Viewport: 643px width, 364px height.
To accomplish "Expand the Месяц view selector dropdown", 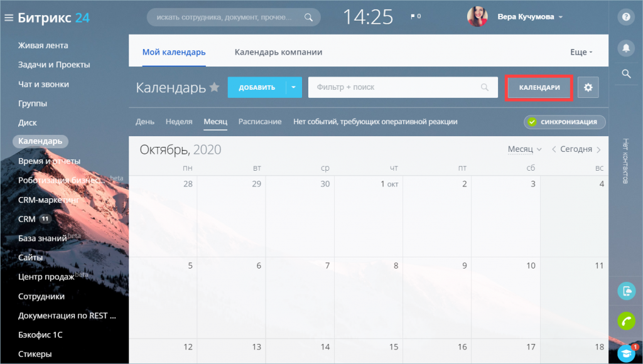I will tap(524, 149).
